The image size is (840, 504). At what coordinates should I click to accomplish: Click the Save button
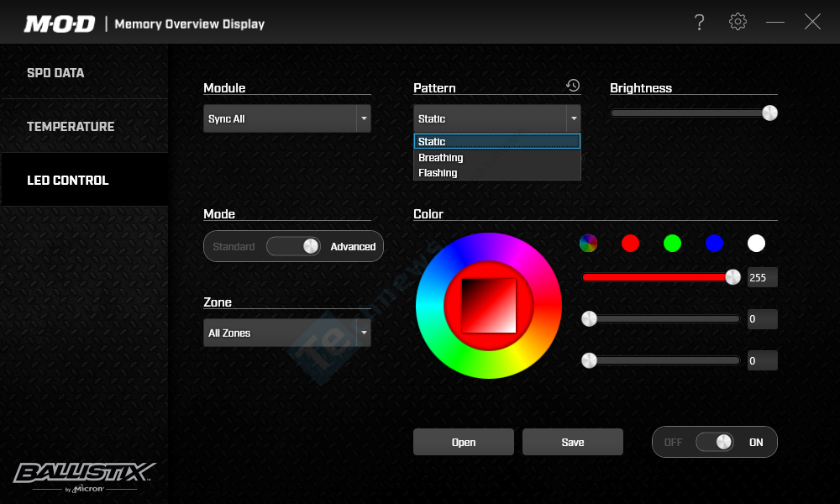[x=573, y=442]
